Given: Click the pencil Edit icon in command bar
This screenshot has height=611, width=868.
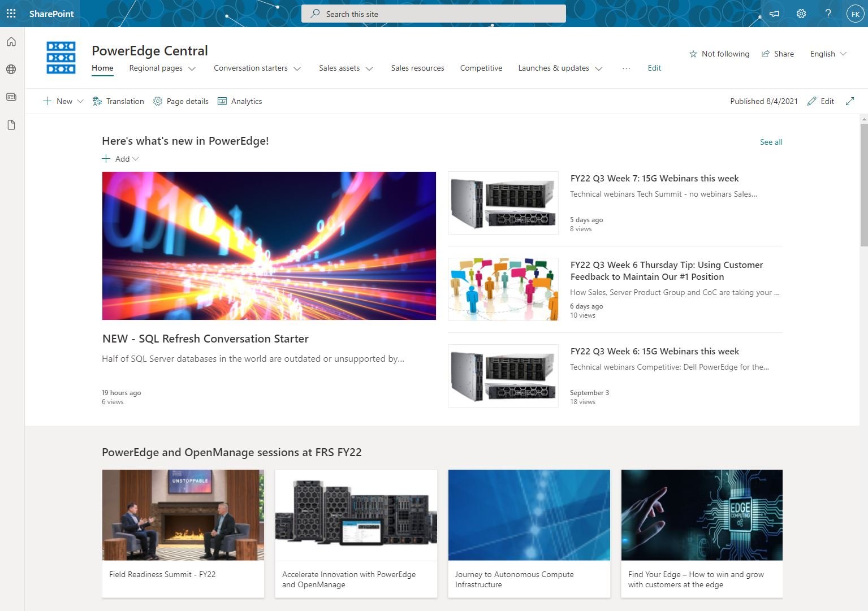Looking at the screenshot, I should pos(812,101).
